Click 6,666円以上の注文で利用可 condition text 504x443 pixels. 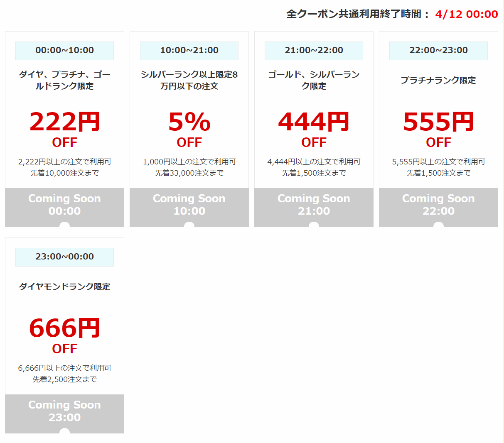click(64, 368)
